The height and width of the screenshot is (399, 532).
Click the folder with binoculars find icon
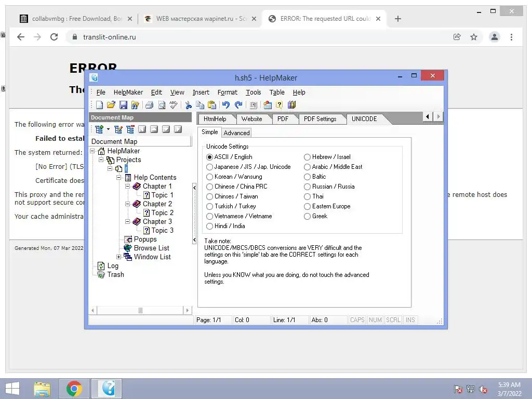click(x=135, y=105)
